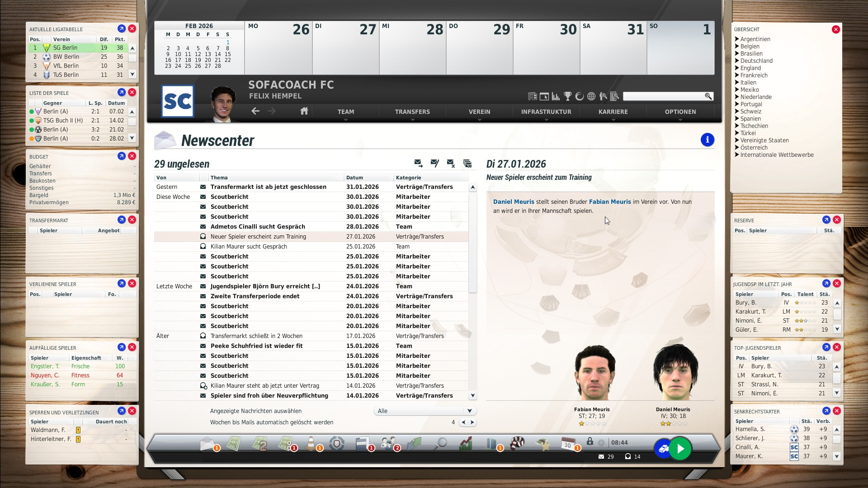
Task: Open the newspaper icon in header toolbar
Action: click(533, 96)
